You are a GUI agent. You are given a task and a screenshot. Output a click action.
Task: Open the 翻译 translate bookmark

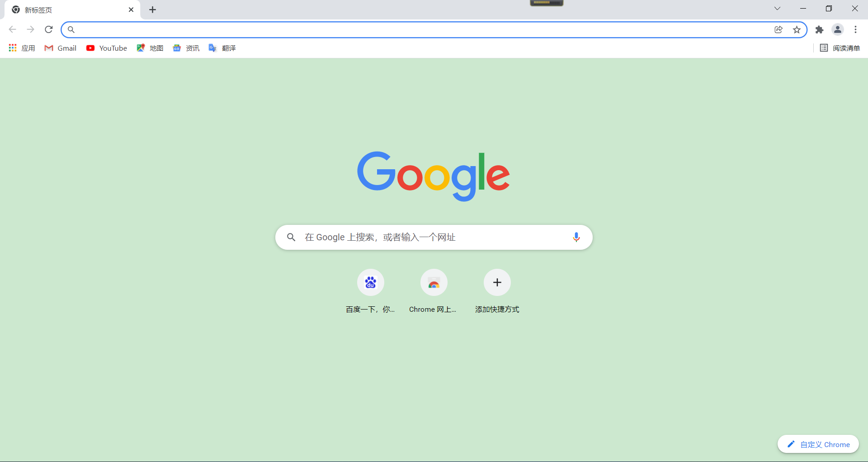[x=222, y=48]
